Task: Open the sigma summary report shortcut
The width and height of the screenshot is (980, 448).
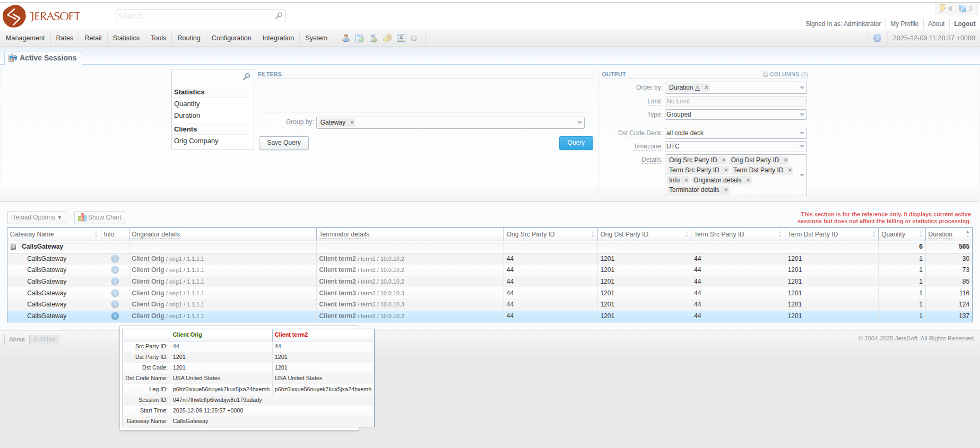Action: 401,38
